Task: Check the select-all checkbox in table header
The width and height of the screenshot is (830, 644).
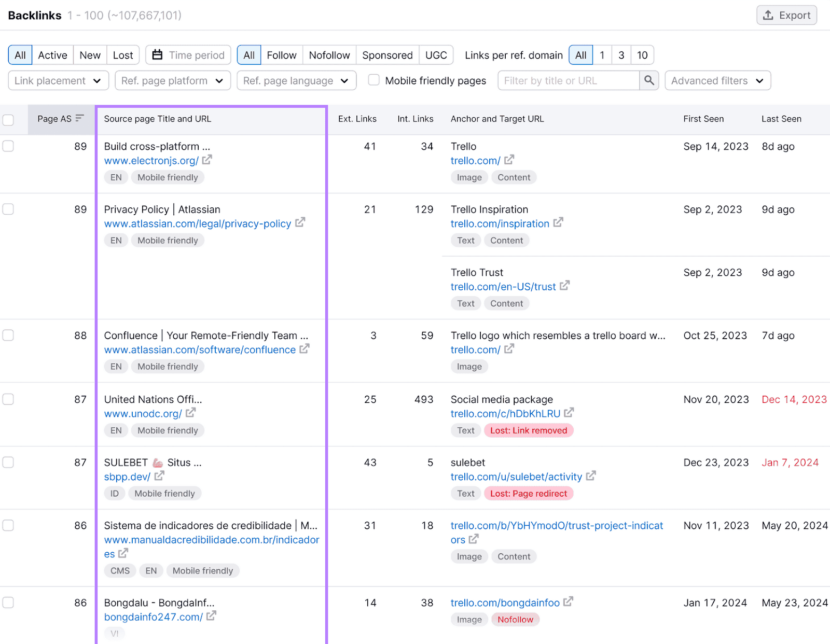Action: (x=8, y=120)
